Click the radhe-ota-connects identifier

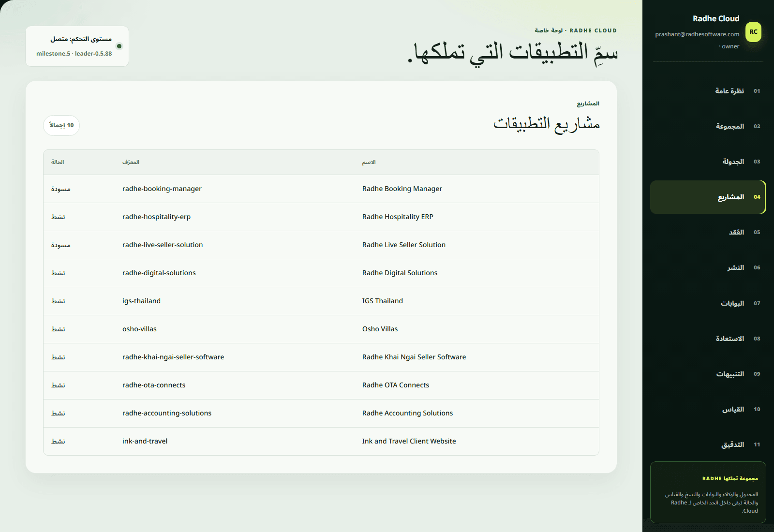pyautogui.click(x=154, y=385)
